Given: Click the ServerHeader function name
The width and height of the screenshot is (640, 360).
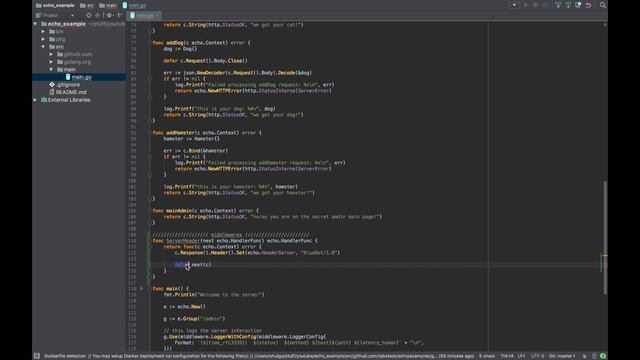Looking at the screenshot, I should pyautogui.click(x=182, y=241).
